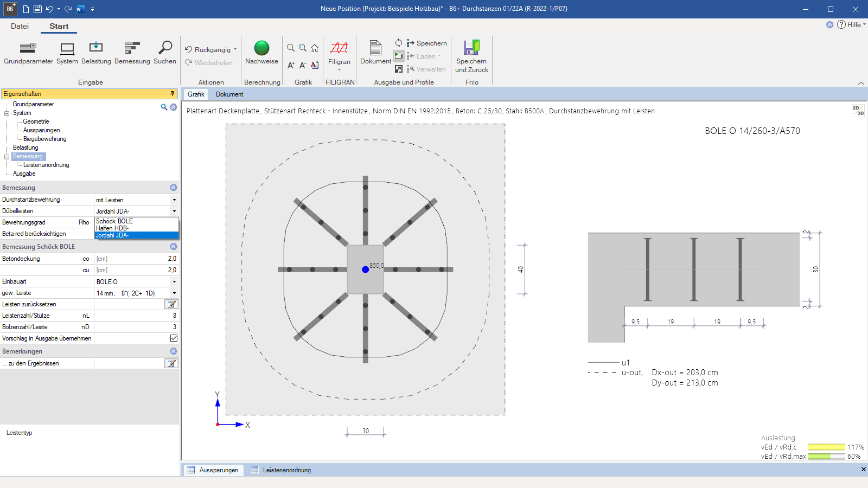Open the Rückgängig dropdown arrow
The height and width of the screenshot is (488, 868).
click(x=235, y=49)
